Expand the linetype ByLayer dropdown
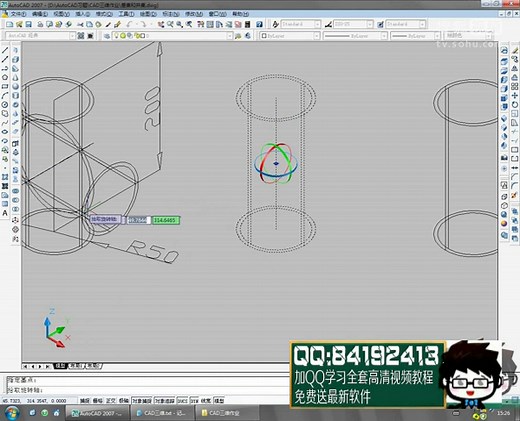Image resolution: width=520 pixels, height=421 pixels. (384, 36)
